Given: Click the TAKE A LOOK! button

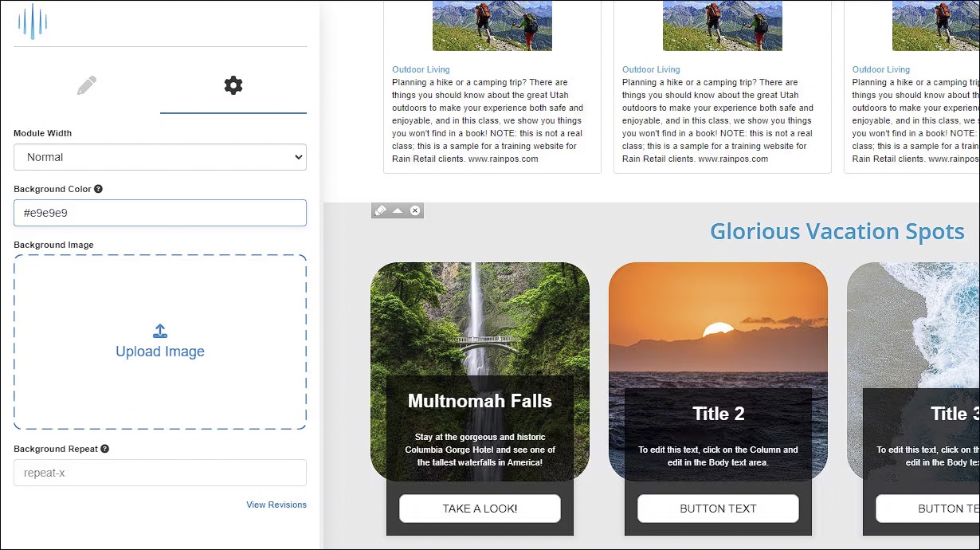Looking at the screenshot, I should (x=480, y=509).
